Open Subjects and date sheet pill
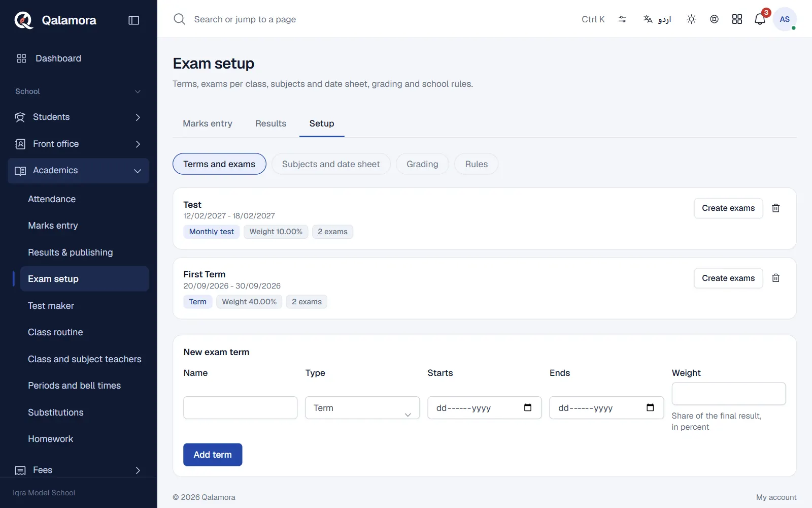812x508 pixels. 331,164
